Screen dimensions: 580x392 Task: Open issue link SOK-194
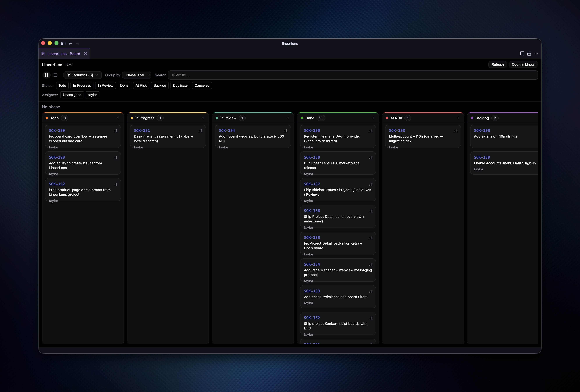227,131
